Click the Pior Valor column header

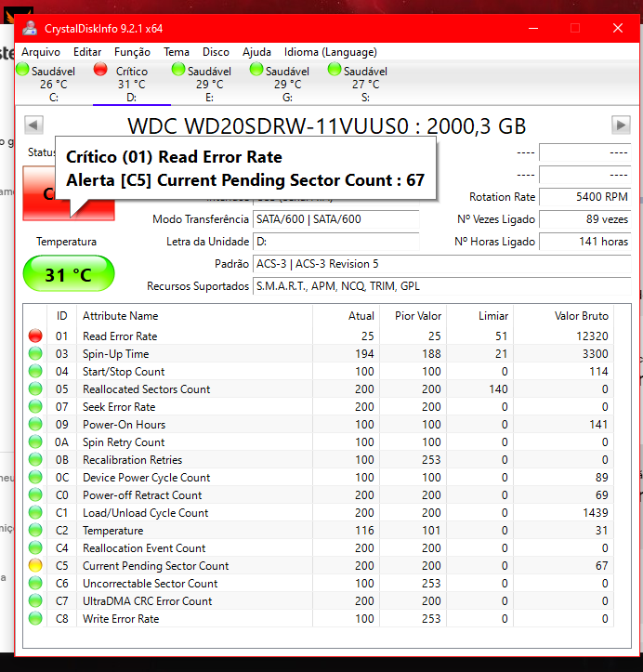pos(413,316)
